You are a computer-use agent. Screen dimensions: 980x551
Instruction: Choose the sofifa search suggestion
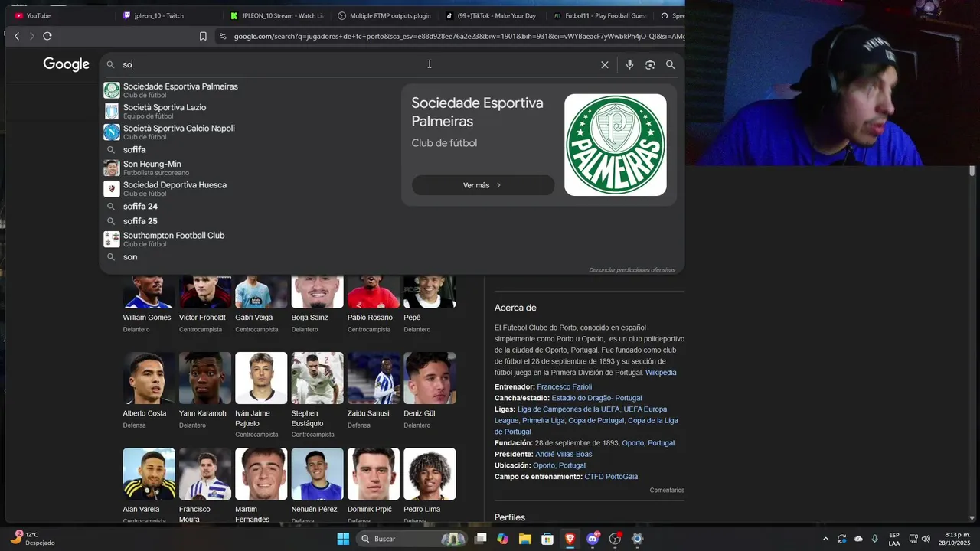[249, 150]
